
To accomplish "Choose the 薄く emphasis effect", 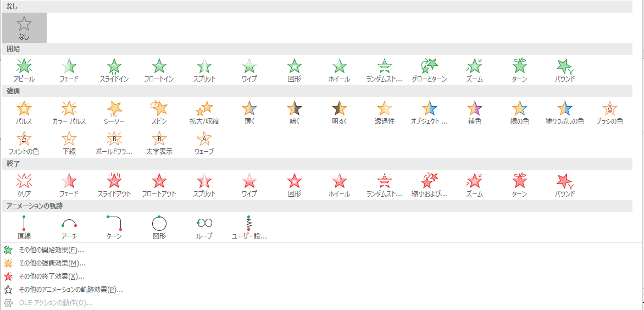I will point(249,113).
